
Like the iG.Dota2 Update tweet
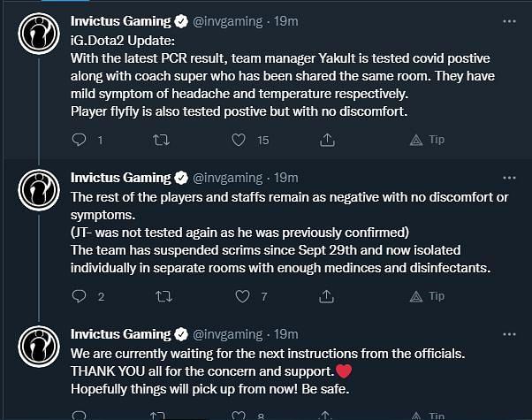pos(238,140)
